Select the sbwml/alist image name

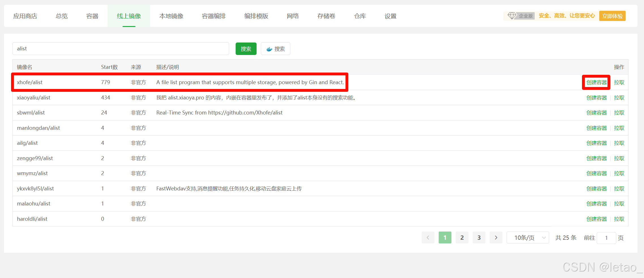tap(31, 113)
